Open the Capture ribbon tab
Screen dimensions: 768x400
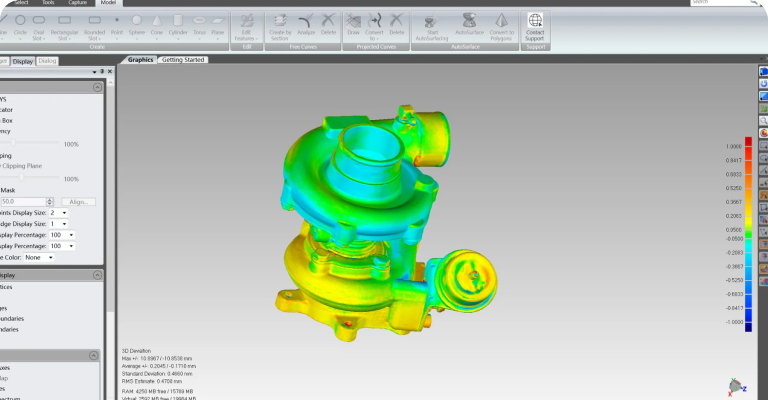[77, 3]
